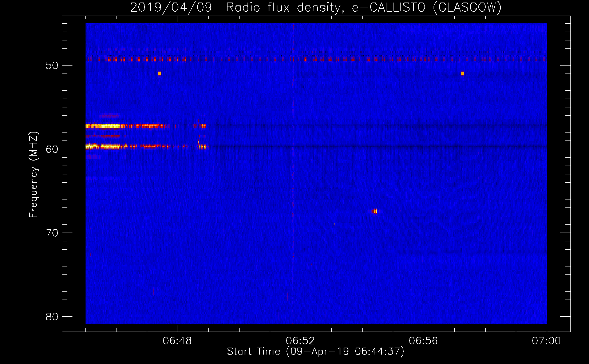This screenshot has height=364, width=589.
Task: Click the 06:52 time tick label
Action: click(x=300, y=341)
